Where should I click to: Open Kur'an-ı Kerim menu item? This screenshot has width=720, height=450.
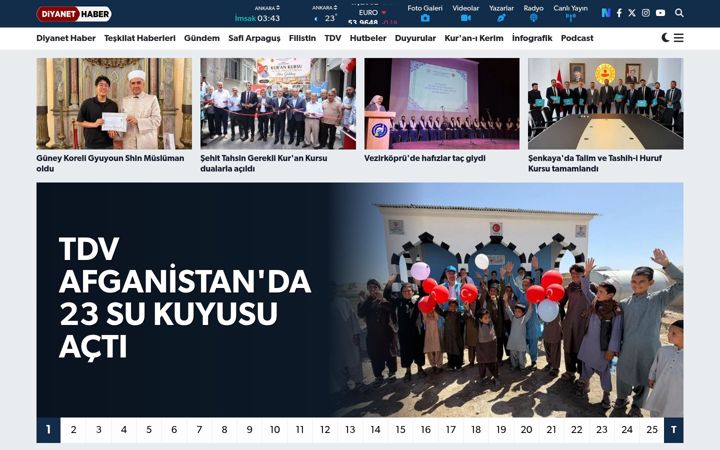point(474,38)
